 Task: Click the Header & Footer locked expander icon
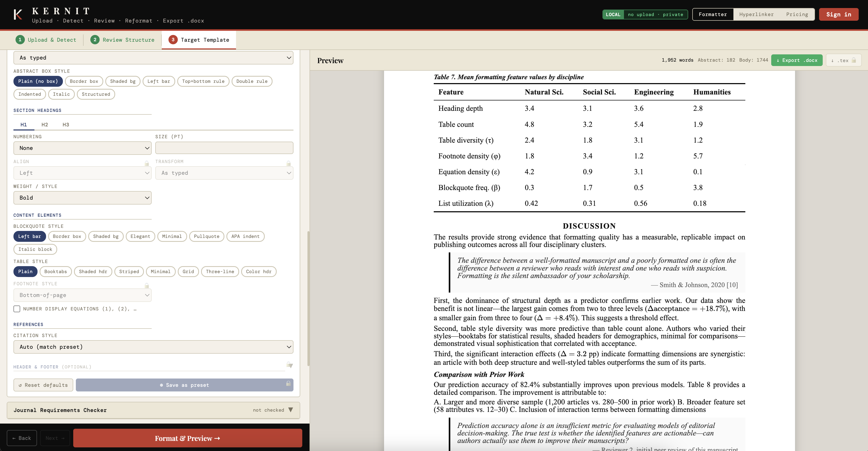(289, 365)
